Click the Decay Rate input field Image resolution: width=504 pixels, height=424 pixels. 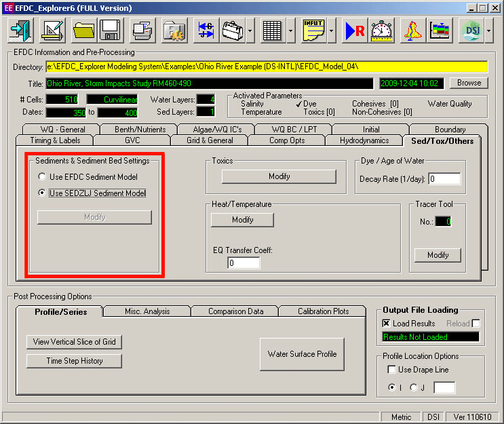pyautogui.click(x=444, y=178)
